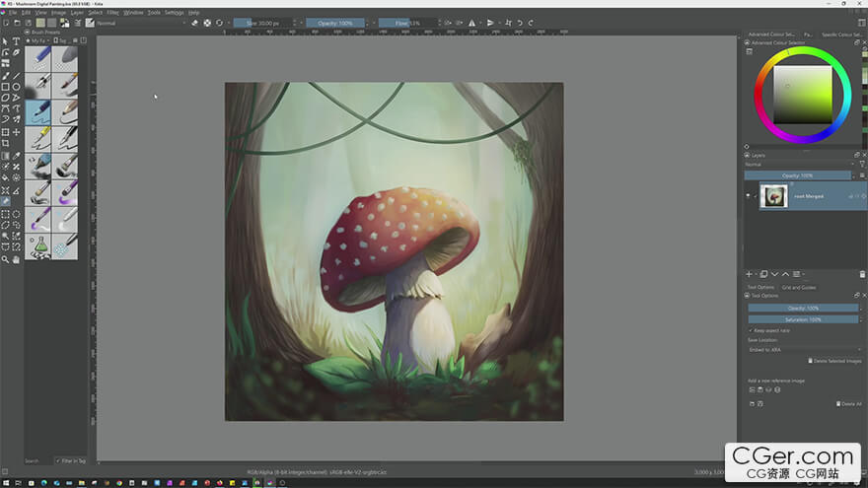Image resolution: width=868 pixels, height=488 pixels.
Task: Select the Pan hand tool
Action: (16, 259)
